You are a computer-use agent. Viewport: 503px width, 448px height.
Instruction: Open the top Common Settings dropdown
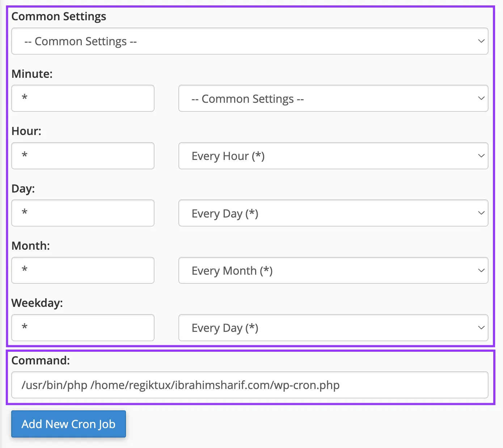pos(250,41)
